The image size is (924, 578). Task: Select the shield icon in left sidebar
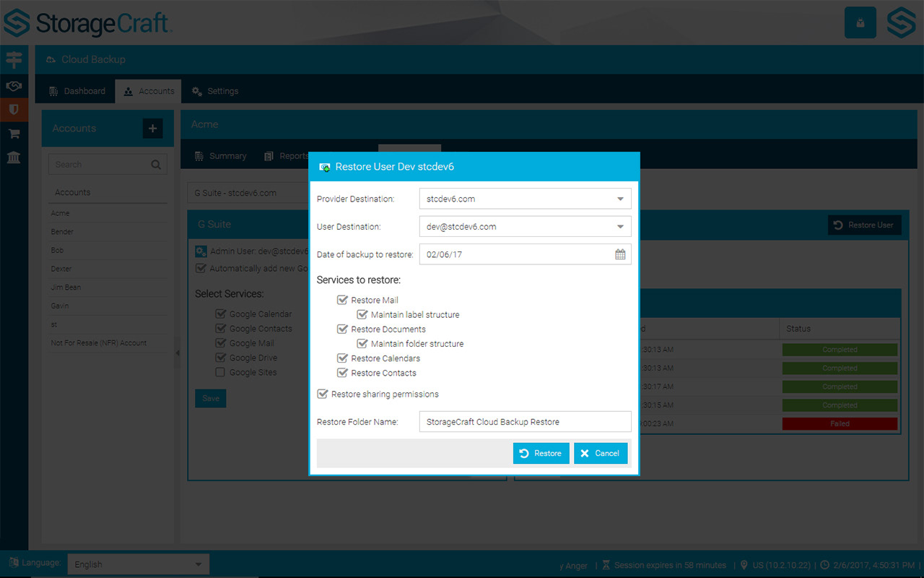point(14,110)
